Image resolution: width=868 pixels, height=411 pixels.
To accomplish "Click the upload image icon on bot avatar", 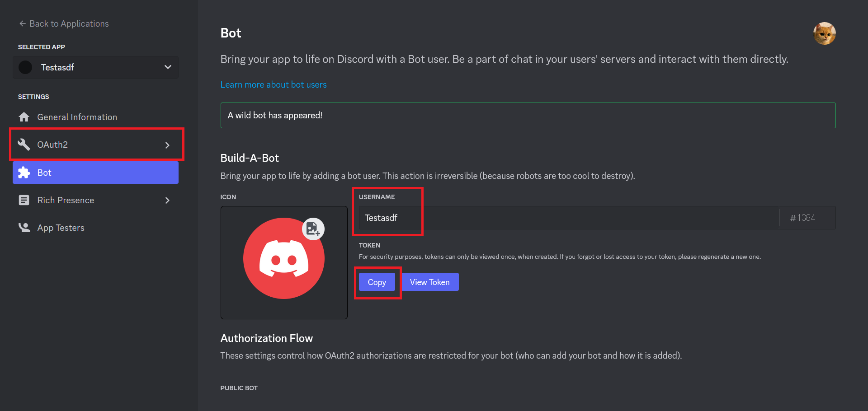I will tap(313, 229).
